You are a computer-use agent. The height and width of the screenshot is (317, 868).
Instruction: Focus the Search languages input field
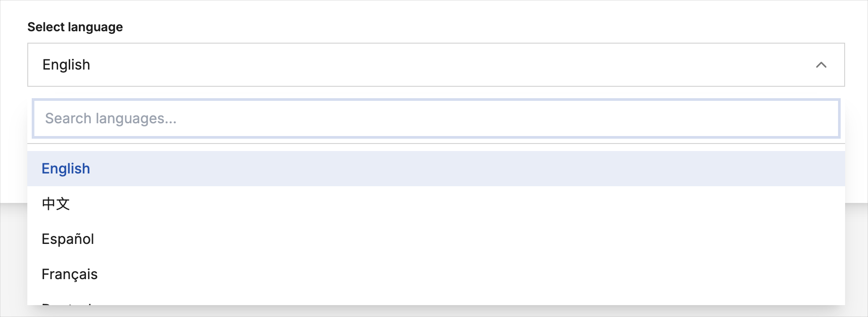click(435, 118)
